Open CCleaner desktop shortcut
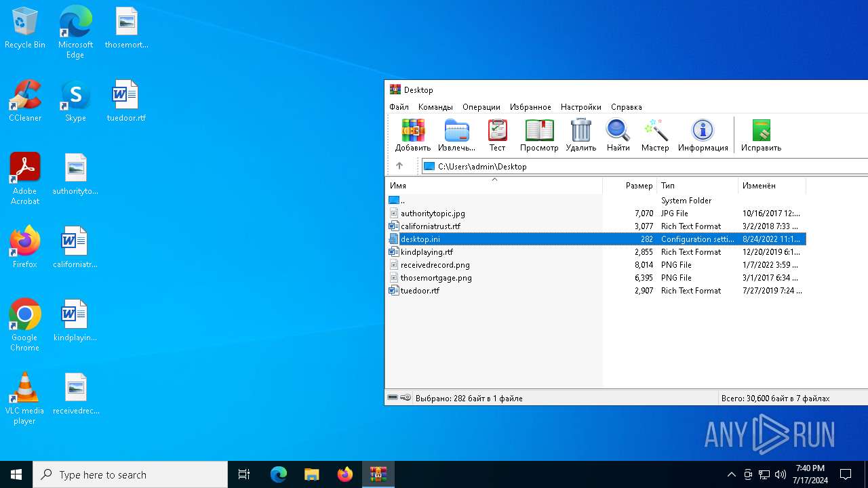868x488 pixels. tap(25, 102)
